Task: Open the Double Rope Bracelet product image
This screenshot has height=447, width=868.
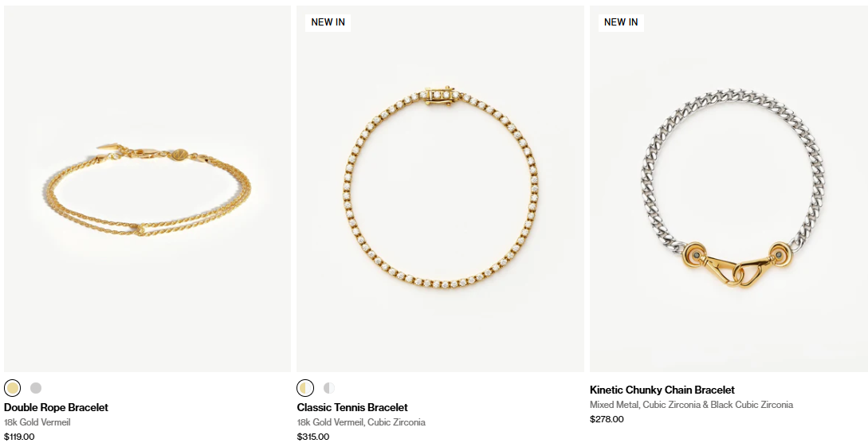Action: pyautogui.click(x=147, y=189)
